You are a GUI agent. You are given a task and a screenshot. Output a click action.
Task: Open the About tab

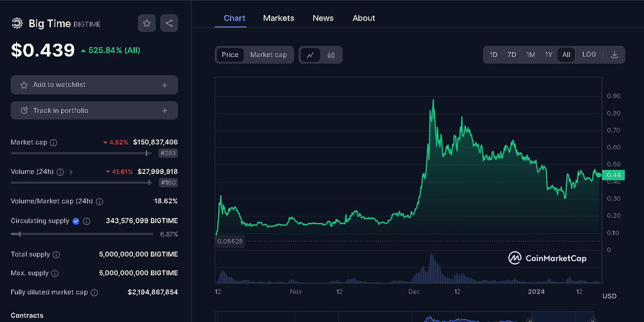point(364,18)
